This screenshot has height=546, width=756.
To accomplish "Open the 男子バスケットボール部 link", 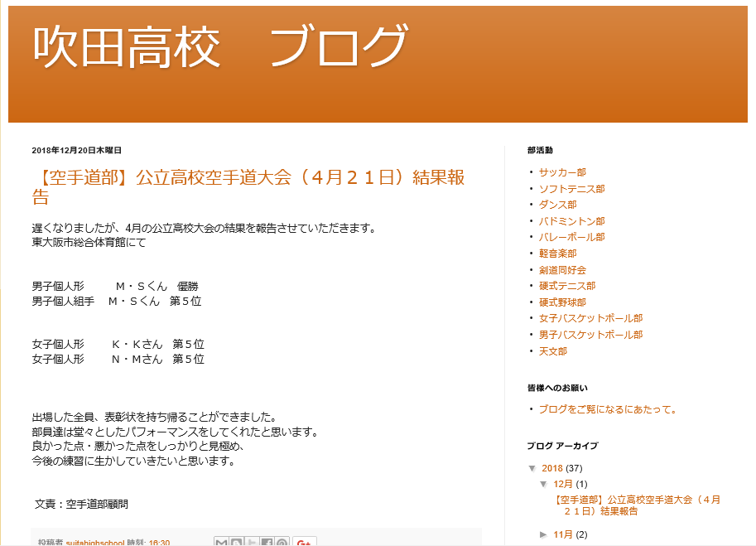I will [590, 334].
